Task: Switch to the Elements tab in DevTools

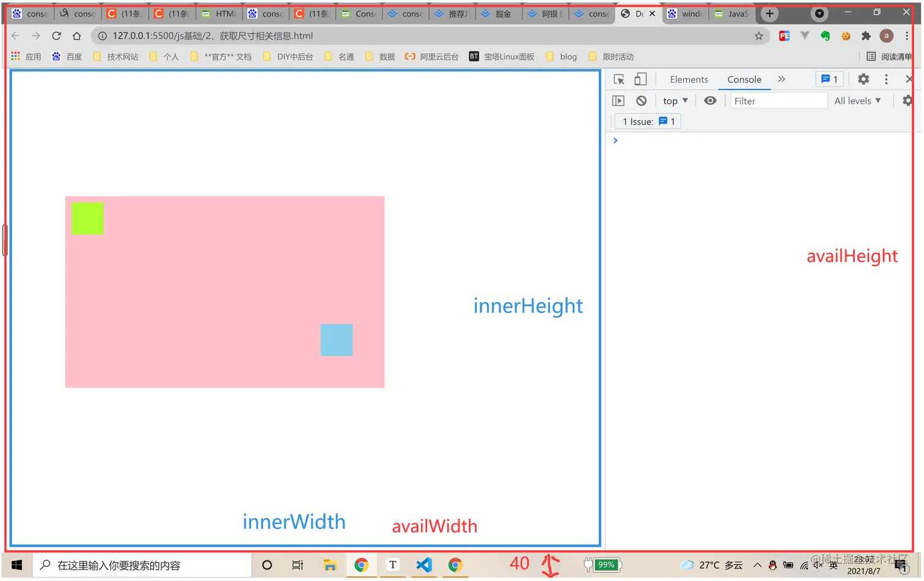Action: pos(689,80)
